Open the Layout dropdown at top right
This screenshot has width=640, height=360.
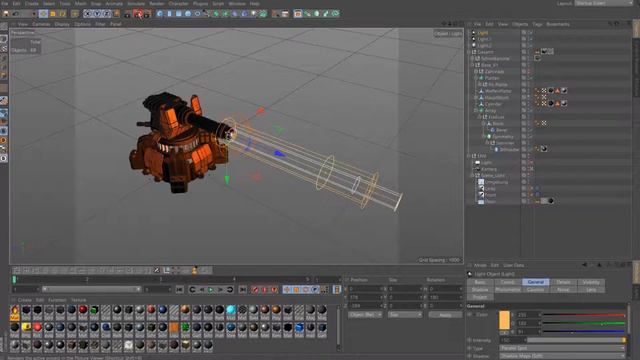[x=603, y=3]
